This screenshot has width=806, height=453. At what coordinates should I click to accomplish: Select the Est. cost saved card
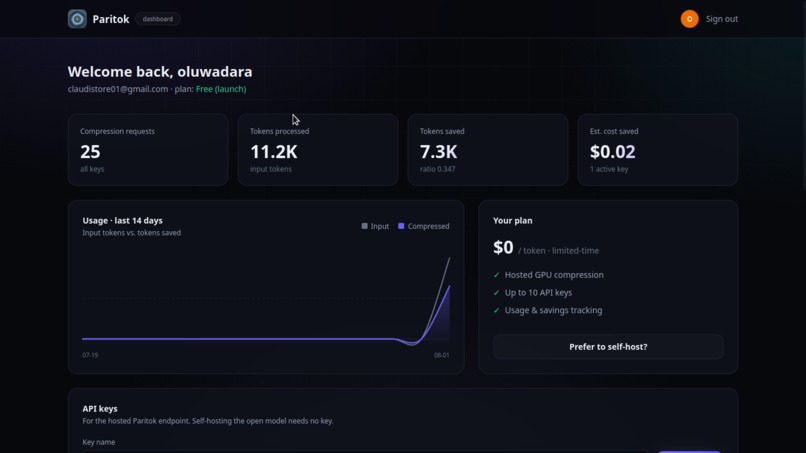coord(658,150)
